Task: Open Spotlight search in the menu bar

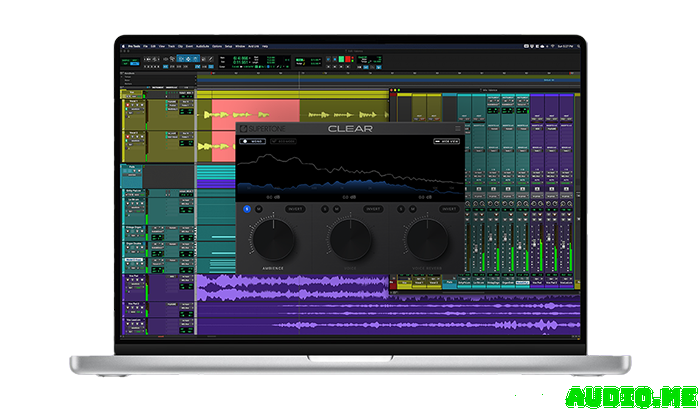Action: coord(579,46)
